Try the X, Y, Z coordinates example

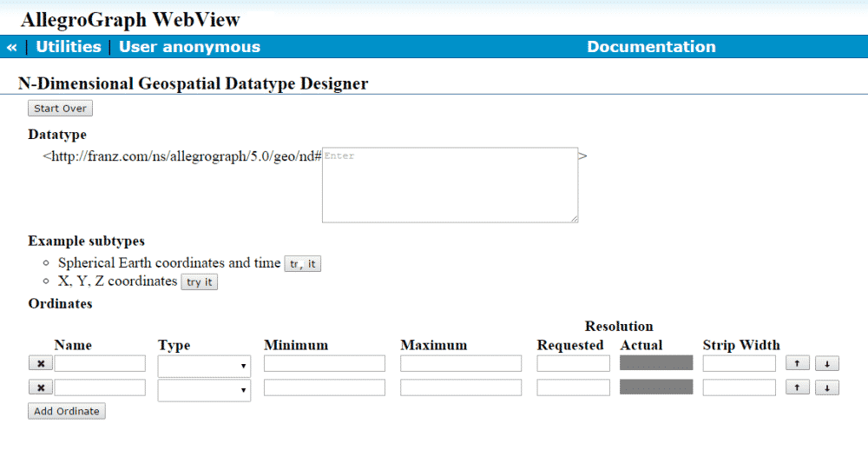(x=199, y=282)
